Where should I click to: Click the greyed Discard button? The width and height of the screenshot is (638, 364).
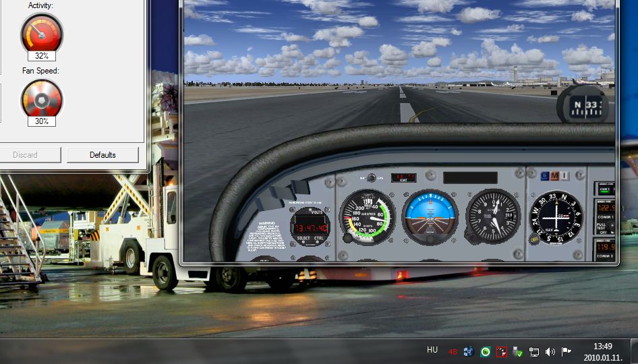tap(25, 155)
